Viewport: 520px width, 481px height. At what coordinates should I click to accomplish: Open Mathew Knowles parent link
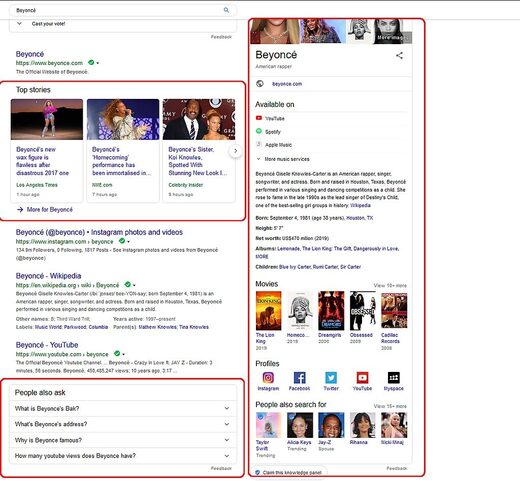tap(157, 327)
